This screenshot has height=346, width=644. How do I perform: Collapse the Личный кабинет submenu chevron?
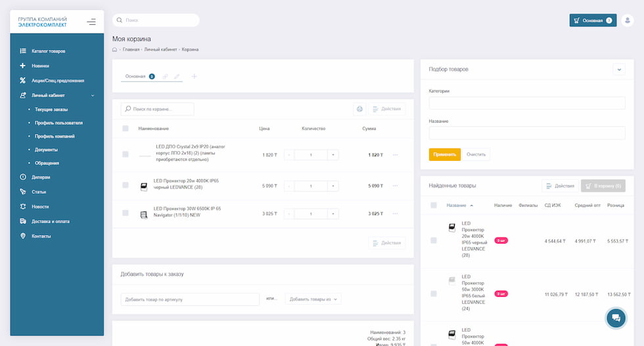point(93,96)
